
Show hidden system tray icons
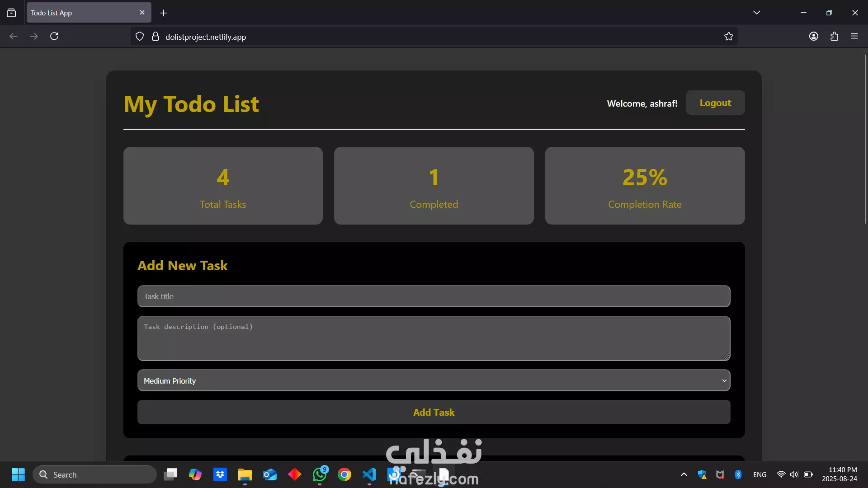684,474
